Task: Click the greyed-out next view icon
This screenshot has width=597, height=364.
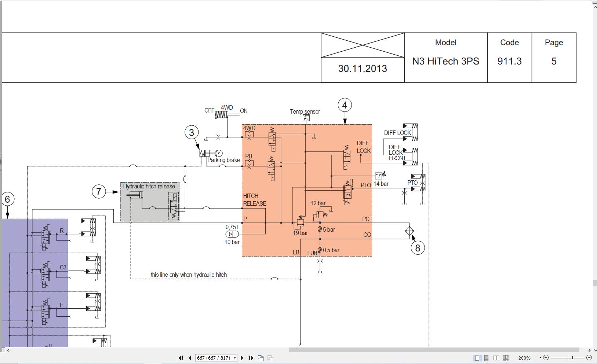Action: coord(270,358)
